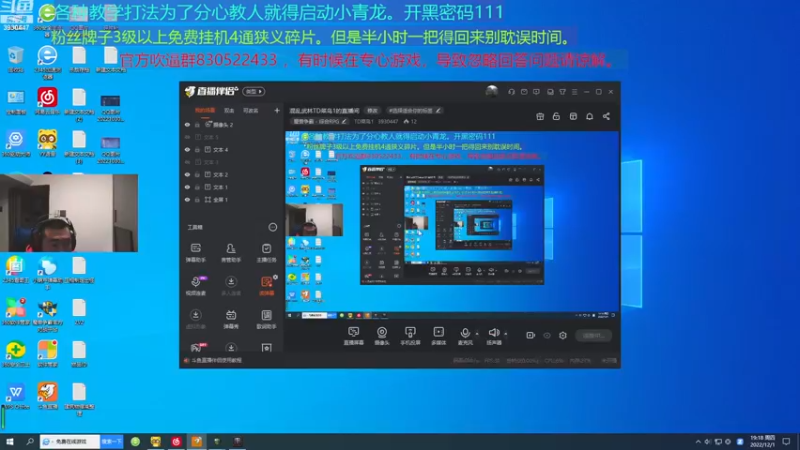This screenshot has height=450, width=800.
Task: Add a 手机投屏 phone screen source
Action: pyautogui.click(x=410, y=336)
